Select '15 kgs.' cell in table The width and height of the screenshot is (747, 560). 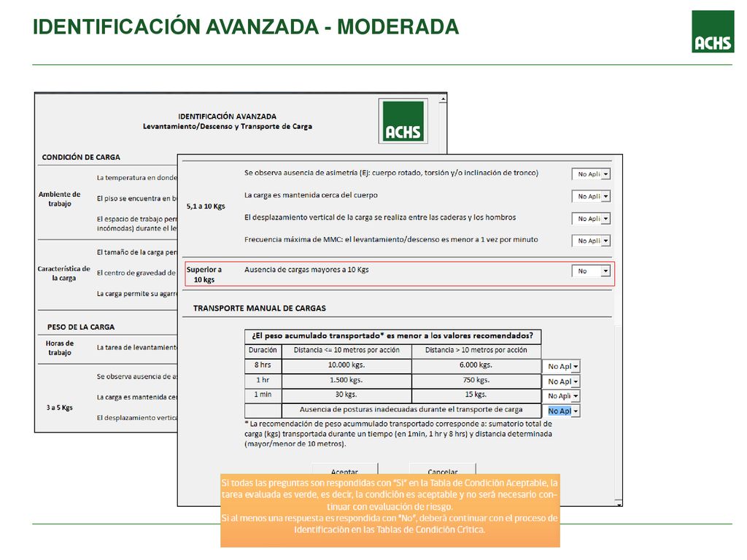point(476,394)
